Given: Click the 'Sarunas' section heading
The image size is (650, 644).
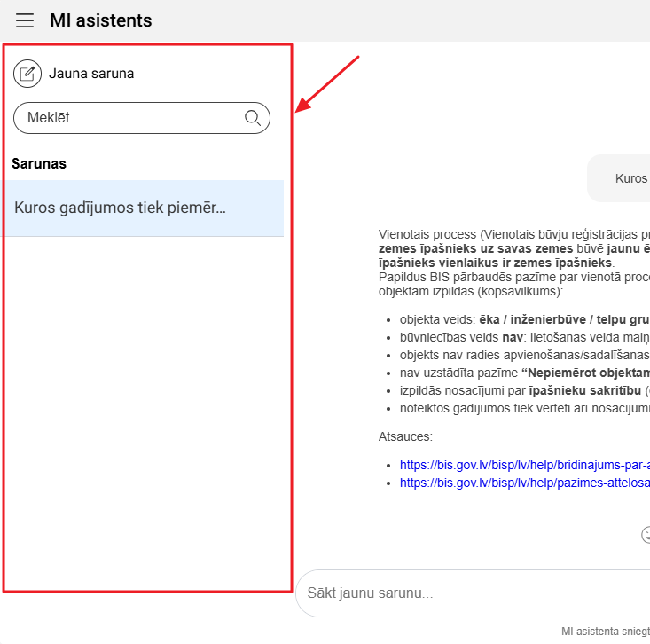Looking at the screenshot, I should click(39, 164).
